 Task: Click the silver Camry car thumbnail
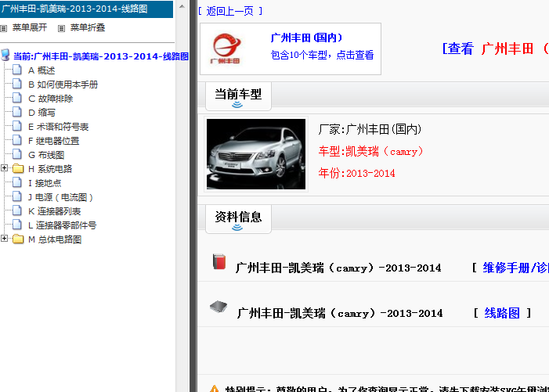coord(256,154)
